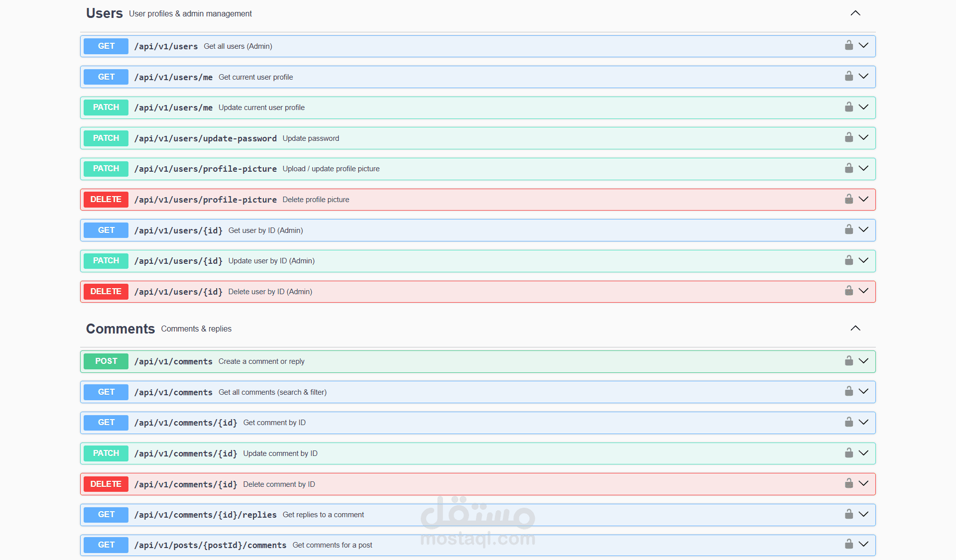Click lock icon on Delete comment by ID
The height and width of the screenshot is (560, 956).
coord(849,484)
